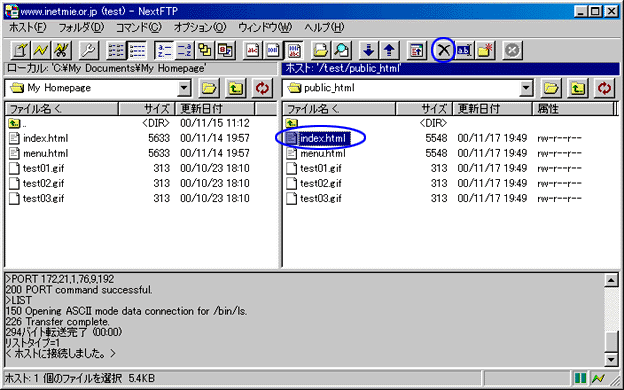Switch to the detail view icon
Screen dimensions: 624x390
pos(137,50)
